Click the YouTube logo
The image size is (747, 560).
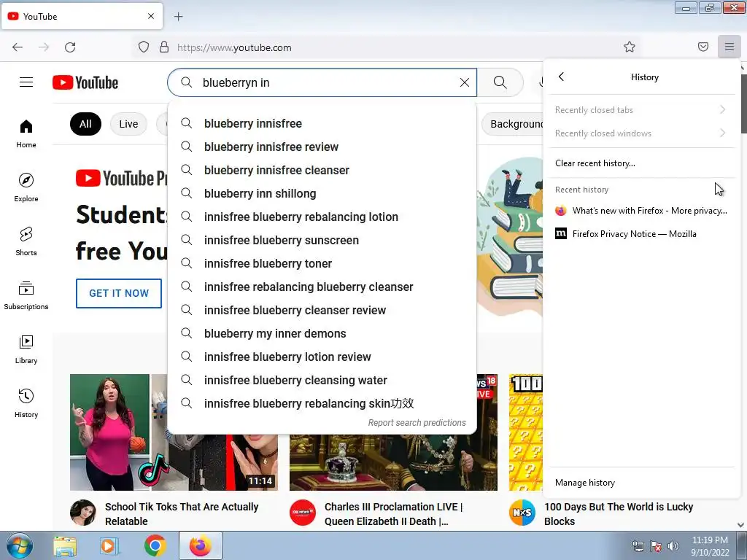point(85,82)
